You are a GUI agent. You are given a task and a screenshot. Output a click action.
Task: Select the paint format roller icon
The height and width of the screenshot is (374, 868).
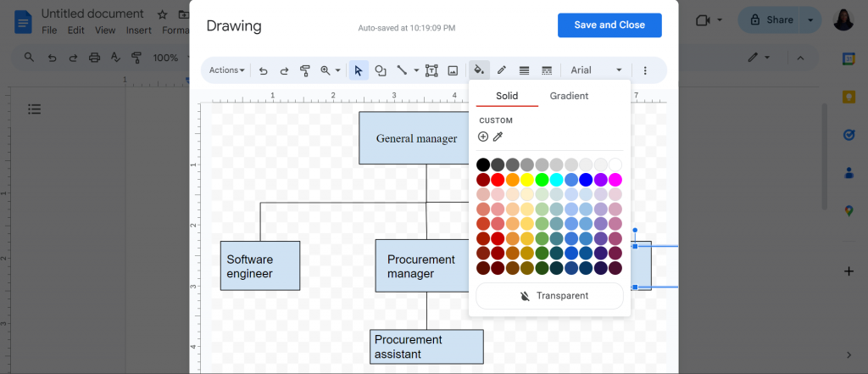pos(304,70)
